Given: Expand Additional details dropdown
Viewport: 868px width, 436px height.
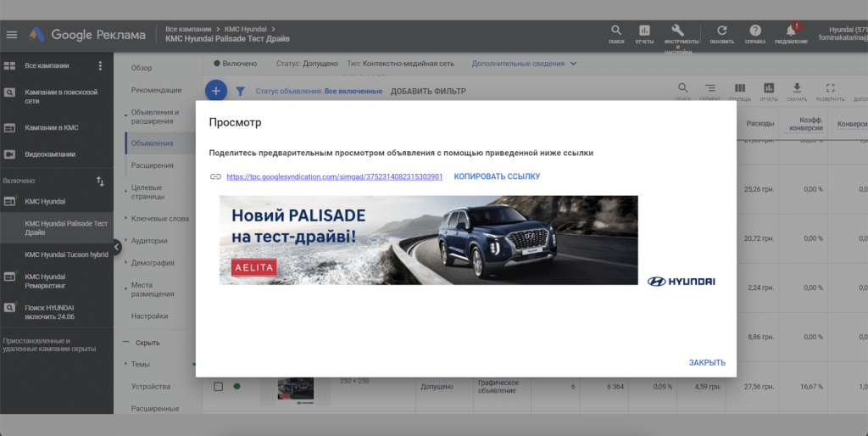Looking at the screenshot, I should pos(524,64).
